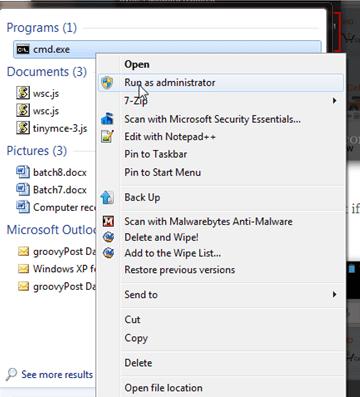Open the second wsc.js result

[x=46, y=111]
